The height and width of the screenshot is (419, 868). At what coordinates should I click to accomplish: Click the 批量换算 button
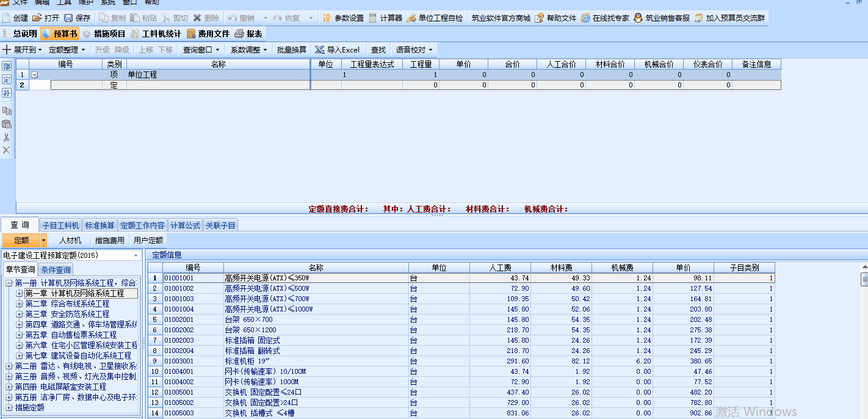(292, 49)
